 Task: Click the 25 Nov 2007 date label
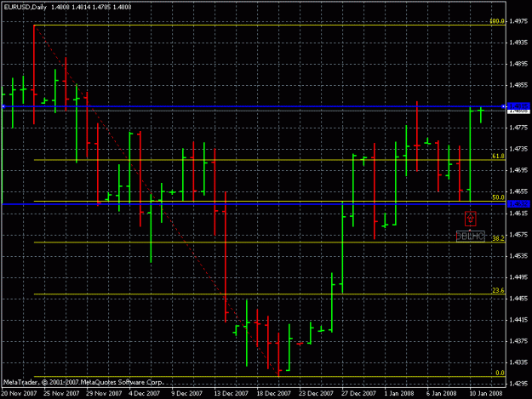pyautogui.click(x=61, y=394)
